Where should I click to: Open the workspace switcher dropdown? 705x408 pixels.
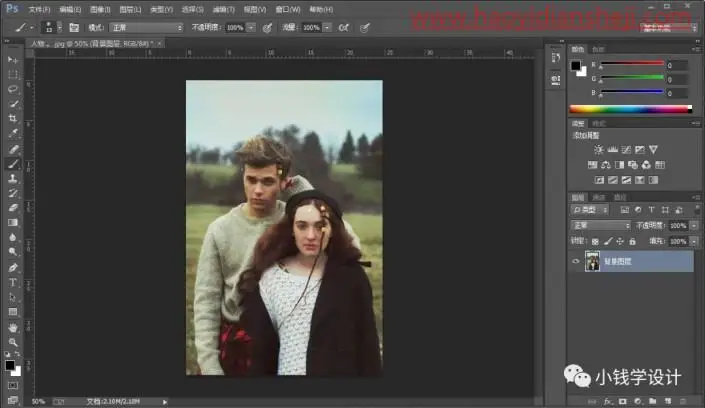pyautogui.click(x=669, y=28)
